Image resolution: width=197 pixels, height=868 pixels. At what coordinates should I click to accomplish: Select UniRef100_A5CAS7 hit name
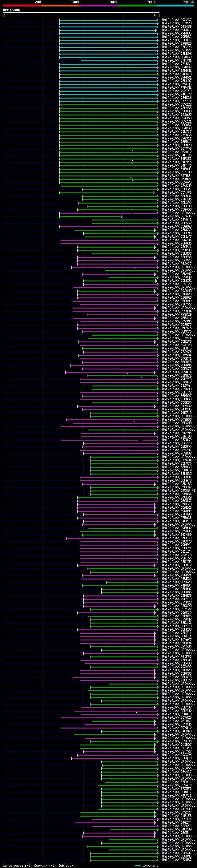pyautogui.click(x=177, y=125)
